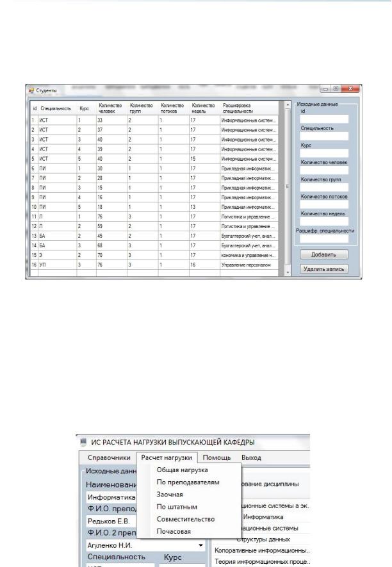Focus the Специльность input field

click(324, 136)
